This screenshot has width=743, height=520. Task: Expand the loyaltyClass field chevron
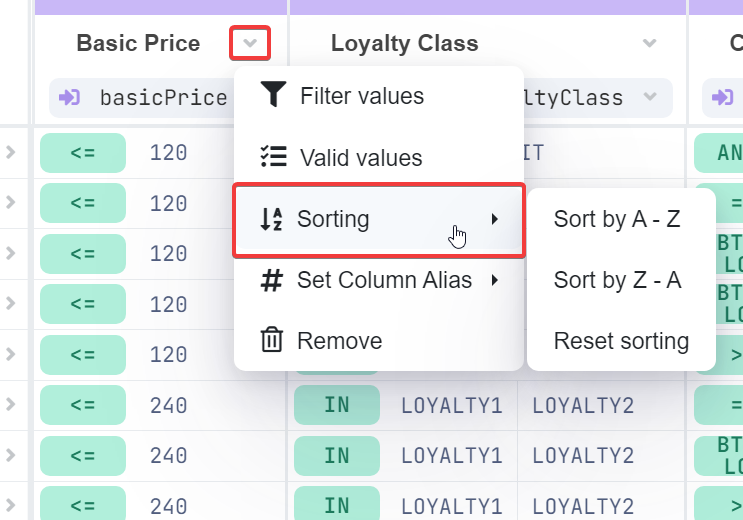pyautogui.click(x=651, y=98)
